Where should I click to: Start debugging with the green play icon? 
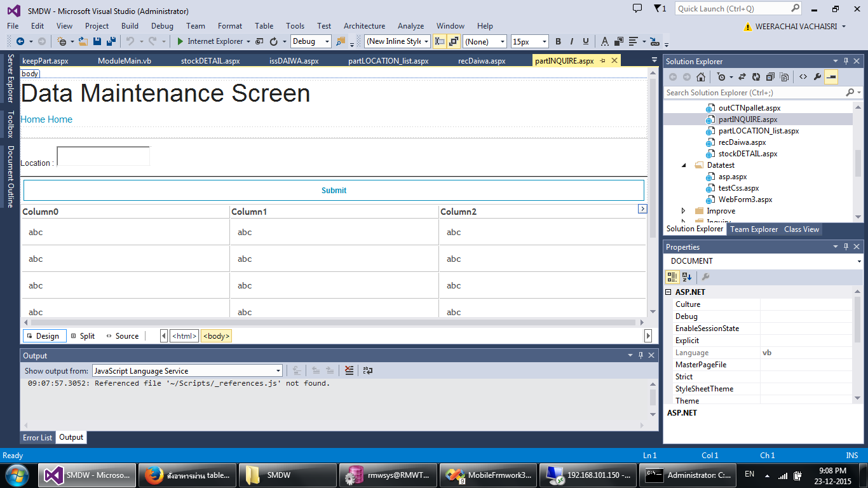(x=180, y=41)
